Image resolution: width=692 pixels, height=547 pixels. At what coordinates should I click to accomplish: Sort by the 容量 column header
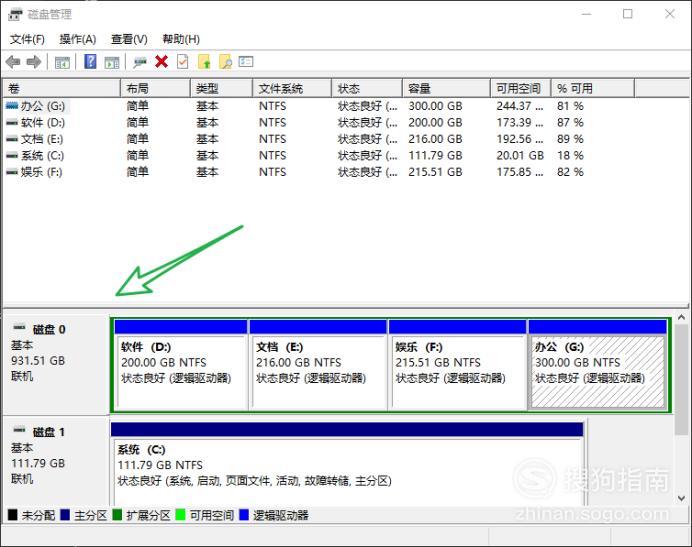pos(446,88)
